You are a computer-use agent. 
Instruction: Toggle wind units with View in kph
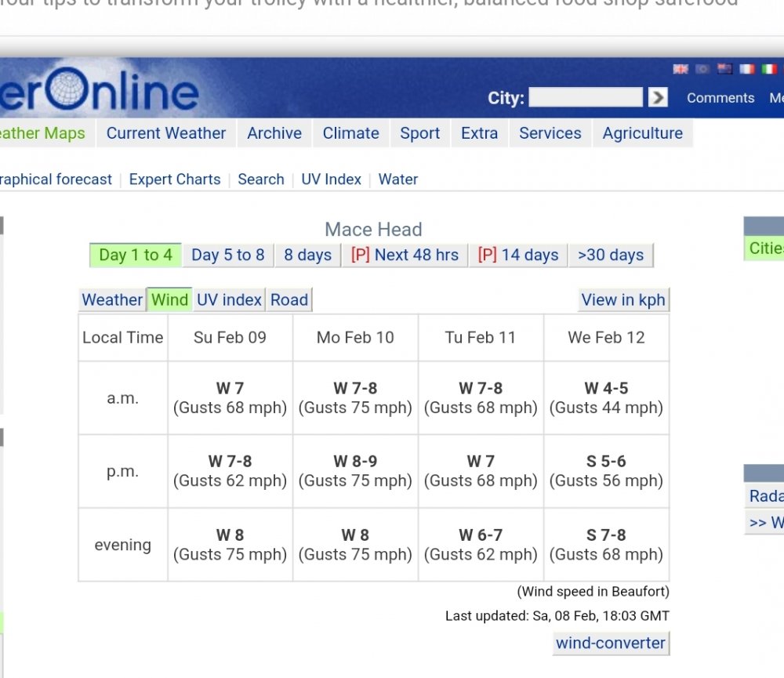(622, 299)
